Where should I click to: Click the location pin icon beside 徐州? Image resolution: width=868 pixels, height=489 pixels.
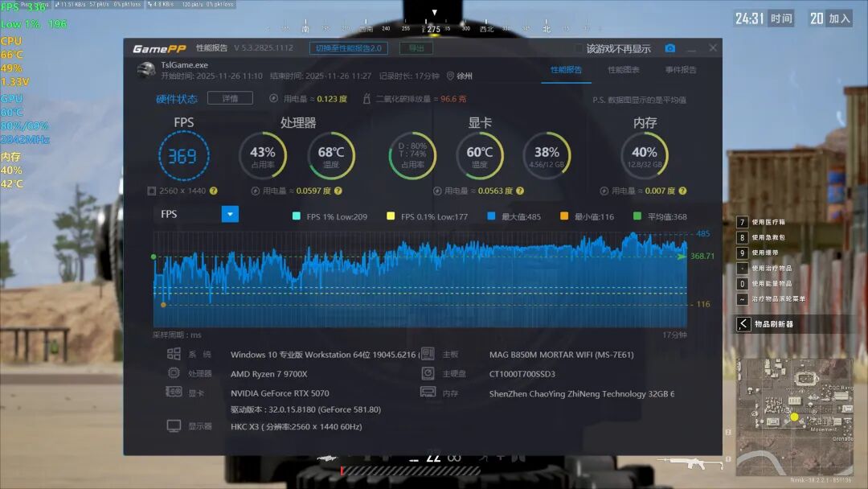coord(451,76)
